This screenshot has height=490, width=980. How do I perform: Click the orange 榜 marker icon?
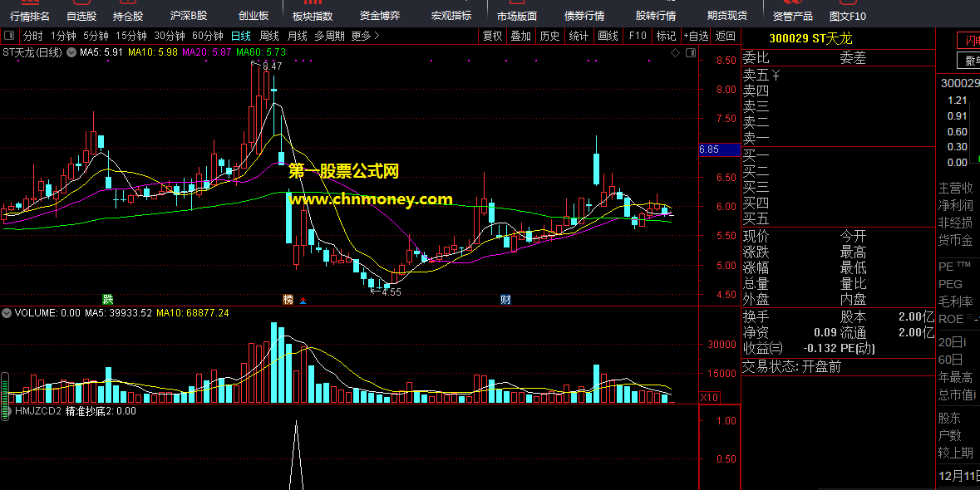tap(288, 300)
